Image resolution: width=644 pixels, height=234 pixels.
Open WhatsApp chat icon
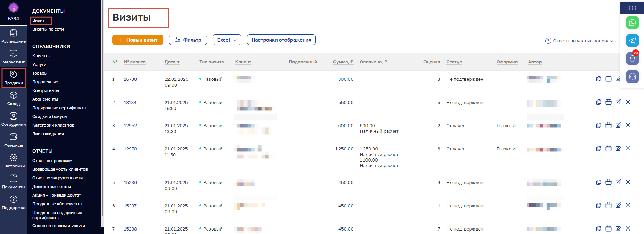(633, 23)
